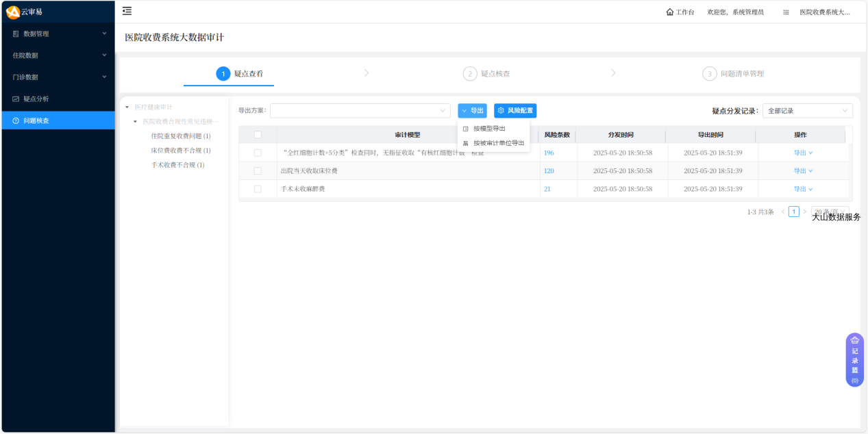
Task: Click the 风险配置 gear button
Action: pos(515,110)
